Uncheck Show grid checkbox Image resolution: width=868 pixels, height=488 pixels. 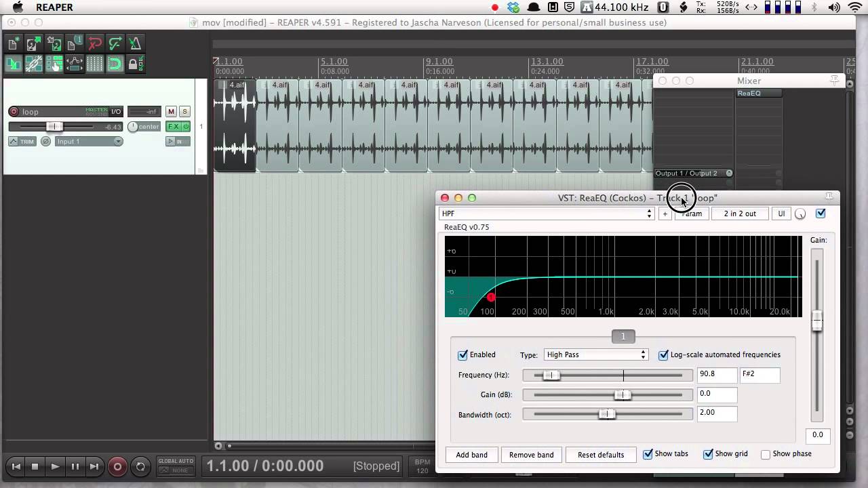(x=708, y=454)
